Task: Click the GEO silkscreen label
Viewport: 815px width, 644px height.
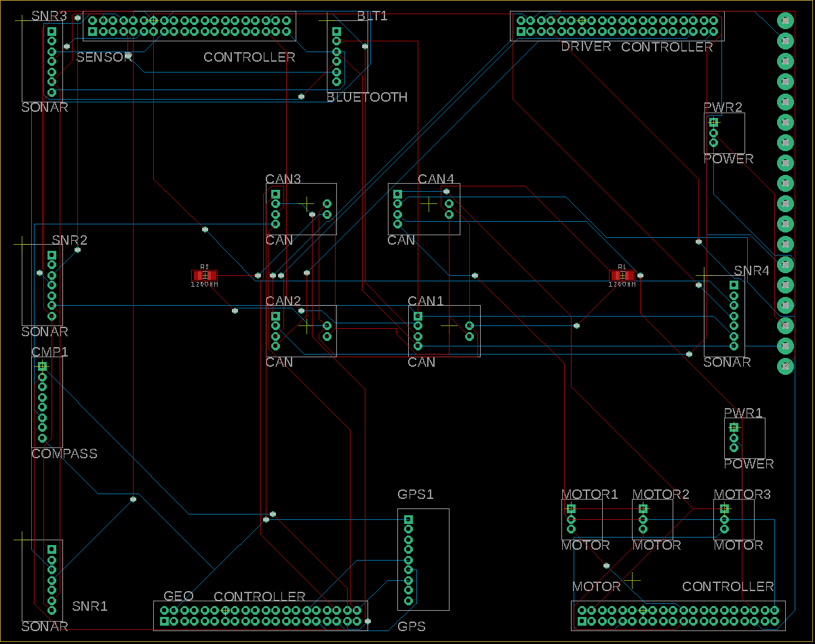Action: click(x=178, y=596)
